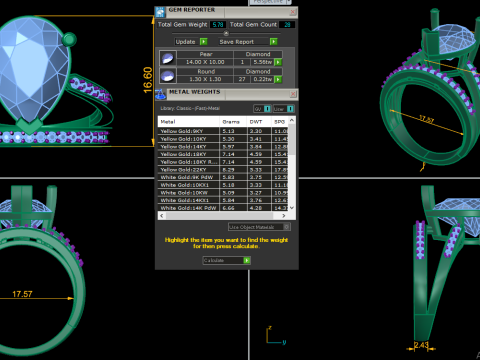
Task: Click the Total Gem Weight value 5.78
Action: point(218,25)
